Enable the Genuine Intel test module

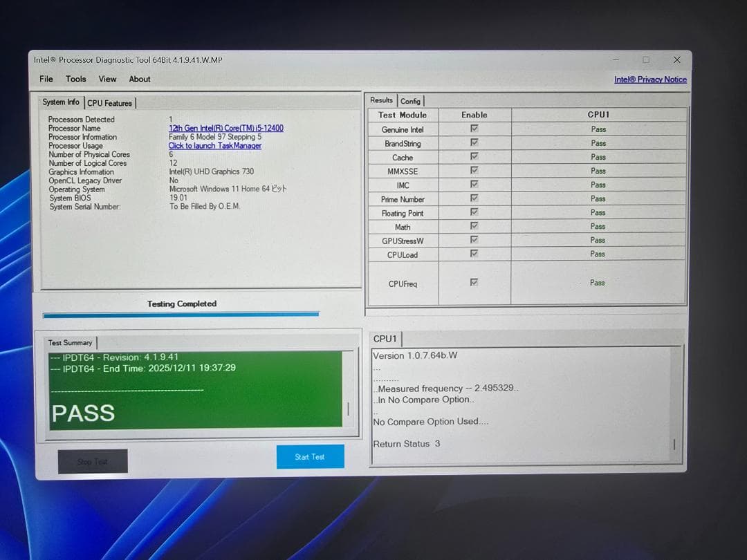[474, 129]
